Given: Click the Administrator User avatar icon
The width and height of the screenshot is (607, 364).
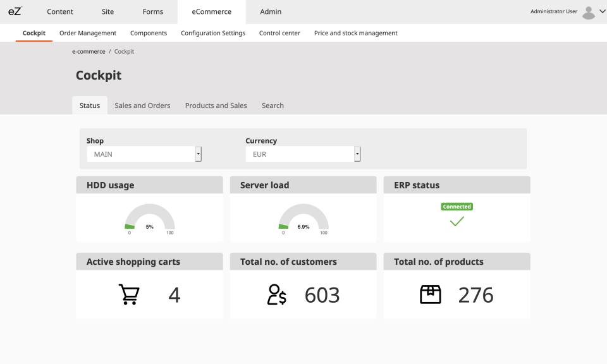Looking at the screenshot, I should click(587, 11).
